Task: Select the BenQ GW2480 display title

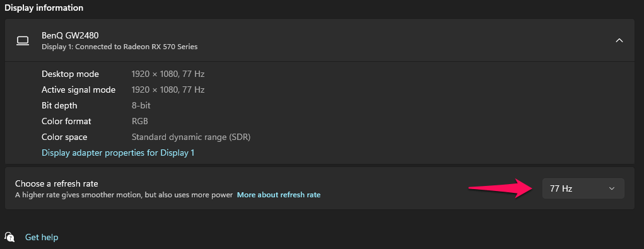Action: point(70,35)
